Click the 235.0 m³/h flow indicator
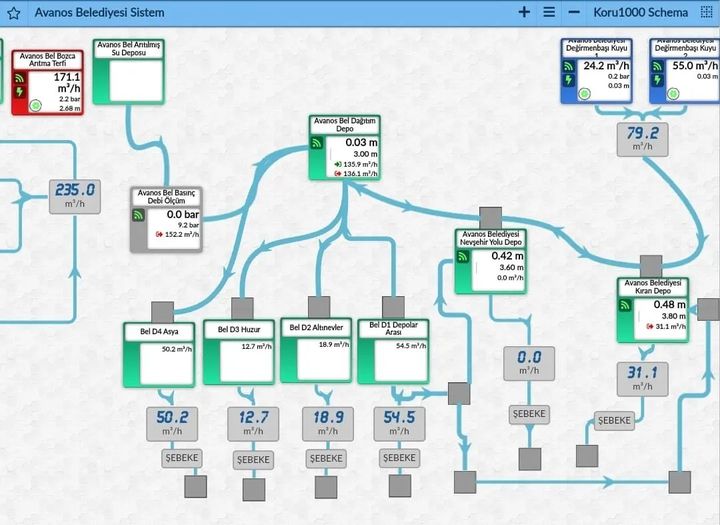720x525 pixels. (75, 195)
